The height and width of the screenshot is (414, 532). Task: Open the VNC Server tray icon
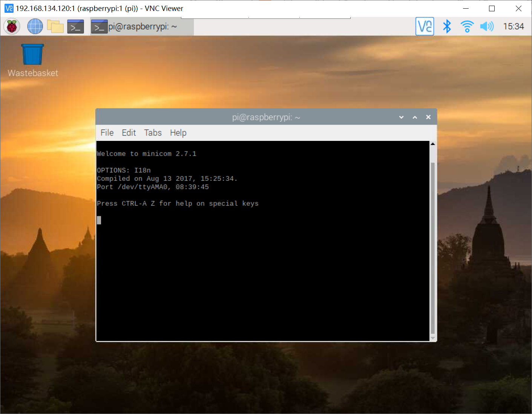pyautogui.click(x=425, y=26)
